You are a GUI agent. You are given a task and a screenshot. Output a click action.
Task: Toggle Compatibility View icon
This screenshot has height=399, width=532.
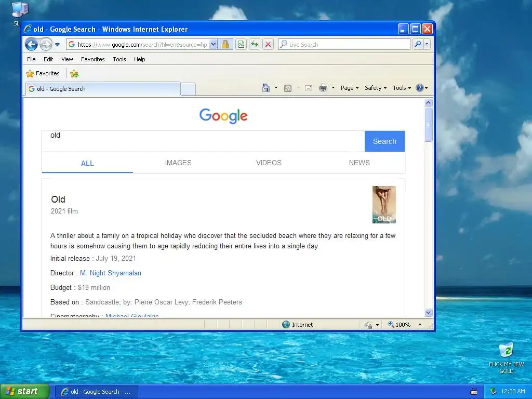coord(241,45)
